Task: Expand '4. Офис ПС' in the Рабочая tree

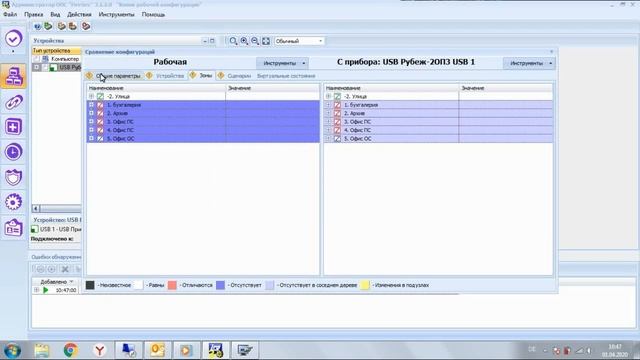Action: [91, 130]
